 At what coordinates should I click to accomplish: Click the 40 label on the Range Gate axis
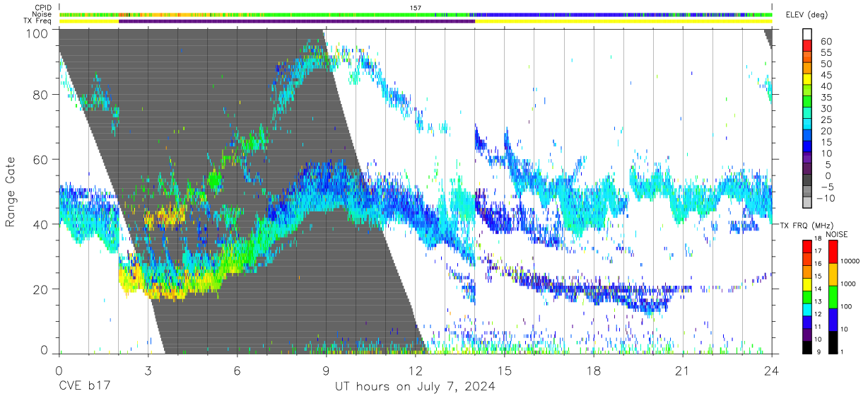[x=40, y=223]
